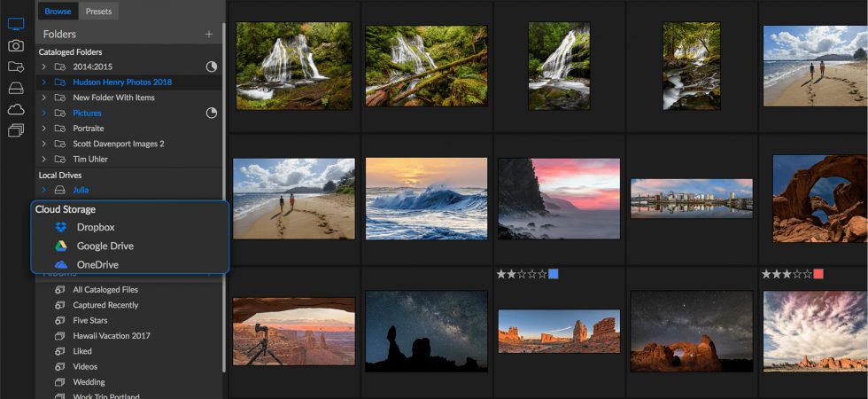Expand the Hudson Henry Photos 2018 folder
The height and width of the screenshot is (399, 868).
43,82
